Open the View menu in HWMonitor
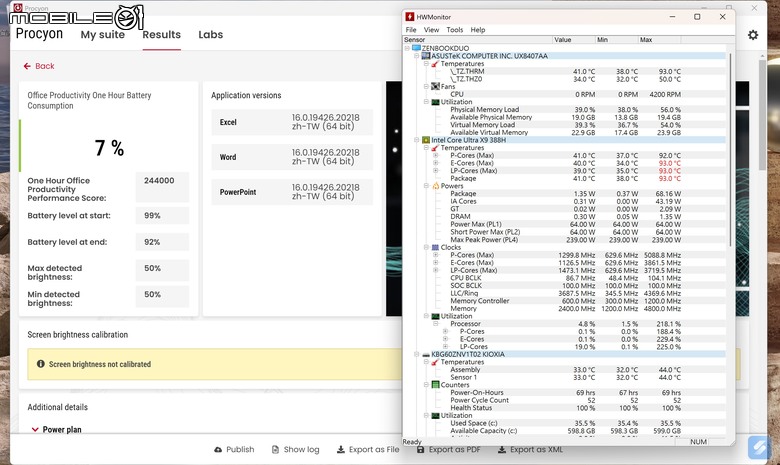The width and height of the screenshot is (780, 465). [432, 30]
